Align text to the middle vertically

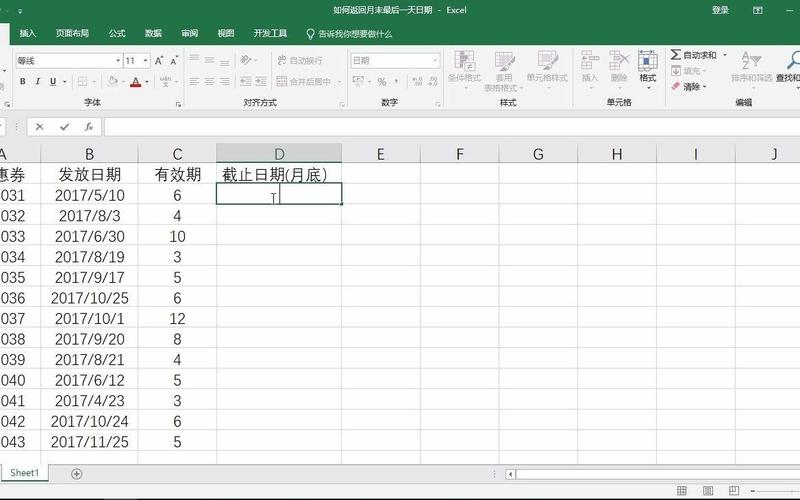(209, 60)
